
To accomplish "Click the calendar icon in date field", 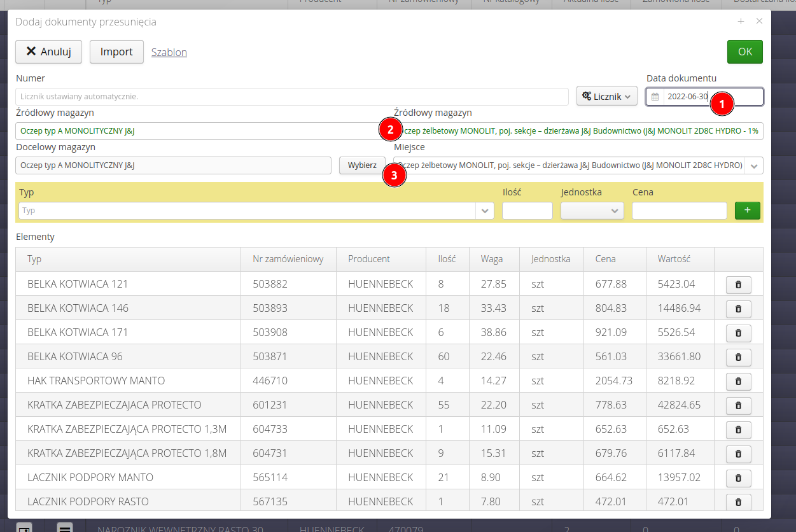I will coord(655,97).
